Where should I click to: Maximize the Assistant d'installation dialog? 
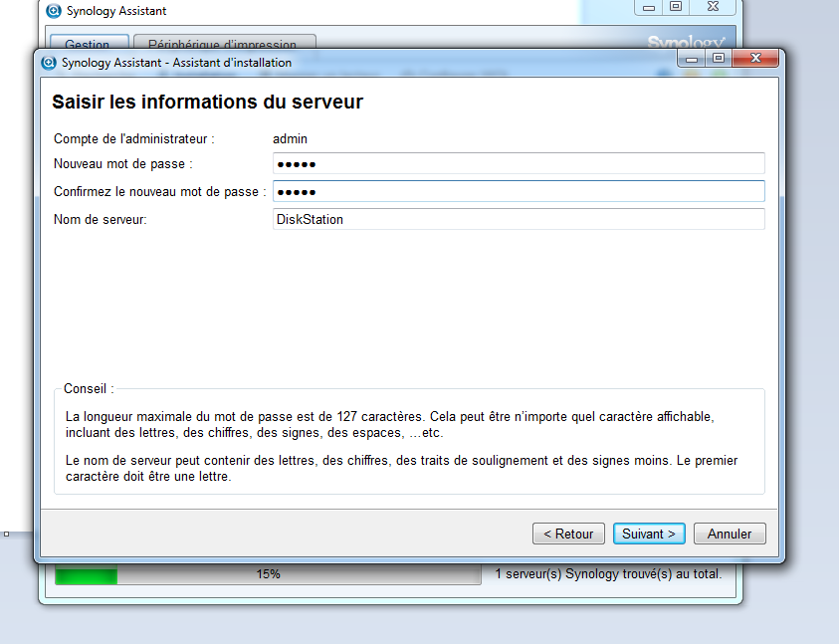719,58
